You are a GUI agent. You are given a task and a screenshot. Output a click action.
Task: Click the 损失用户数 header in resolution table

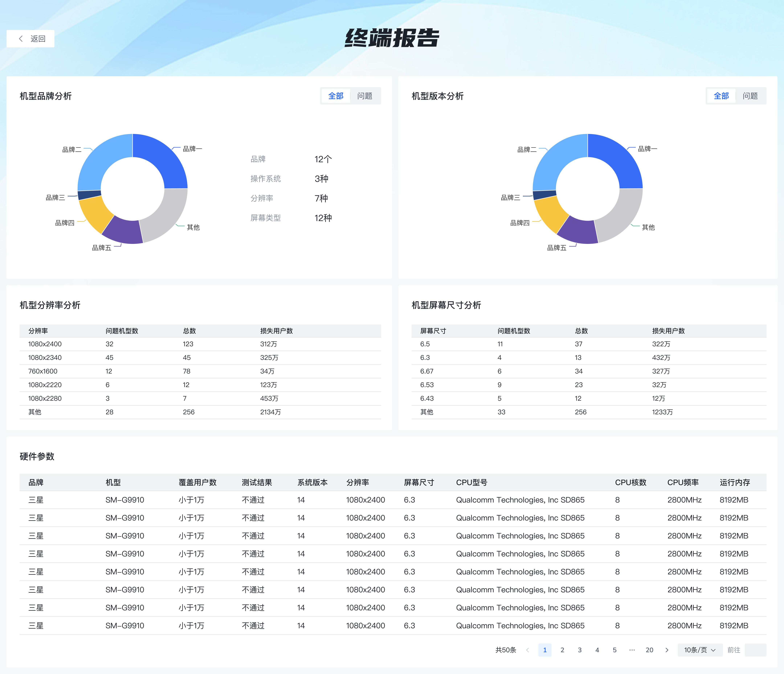tap(276, 331)
